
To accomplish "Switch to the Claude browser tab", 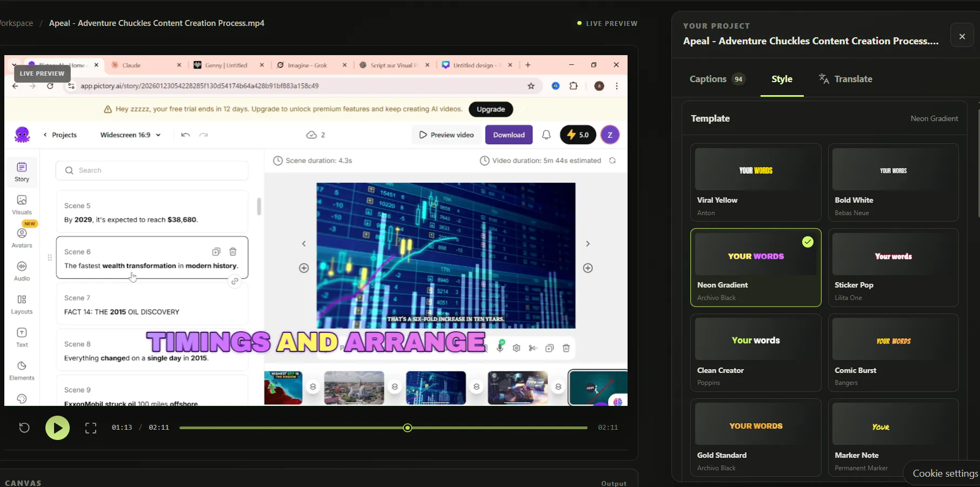I will point(146,65).
